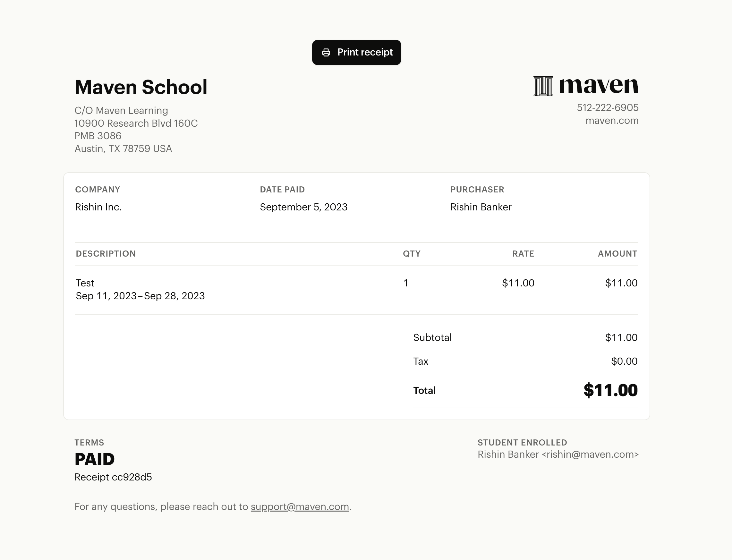Click the purchaser name Rishin Banker
The width and height of the screenshot is (732, 560).
481,207
